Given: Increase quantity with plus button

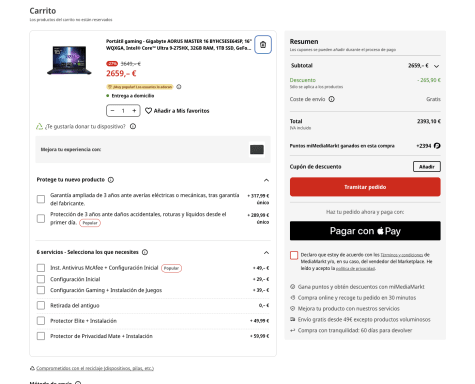Looking at the screenshot, I should coord(134,111).
